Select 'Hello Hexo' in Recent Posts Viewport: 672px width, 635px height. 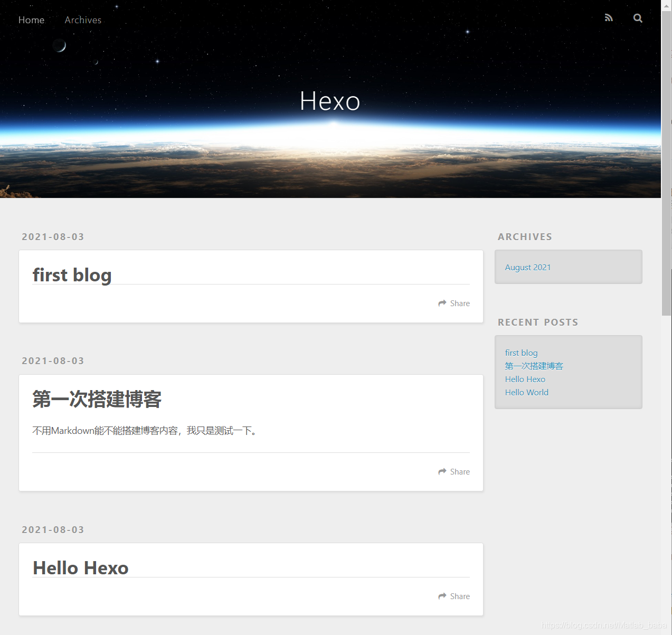525,379
